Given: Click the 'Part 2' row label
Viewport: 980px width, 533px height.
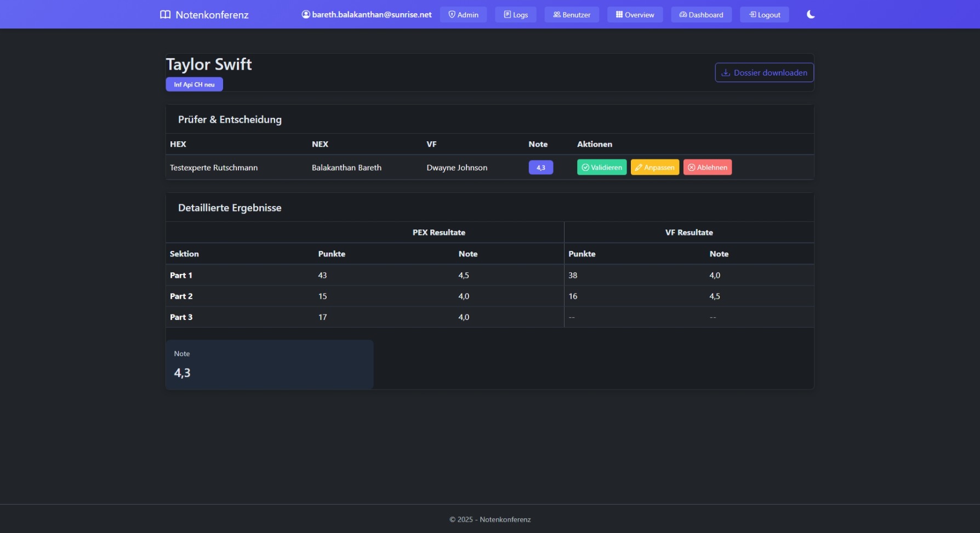Looking at the screenshot, I should click(181, 296).
